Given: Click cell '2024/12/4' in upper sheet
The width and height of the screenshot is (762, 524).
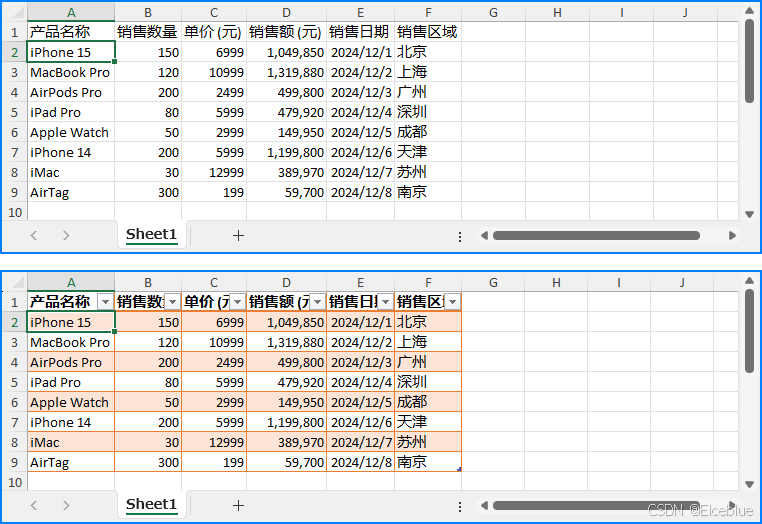Looking at the screenshot, I should (x=360, y=112).
